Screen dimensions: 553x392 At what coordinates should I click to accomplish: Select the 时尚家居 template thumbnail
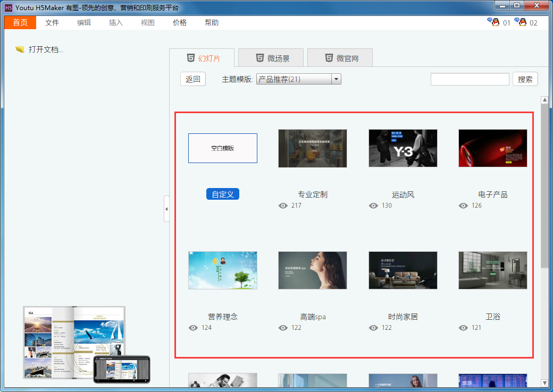pos(403,270)
